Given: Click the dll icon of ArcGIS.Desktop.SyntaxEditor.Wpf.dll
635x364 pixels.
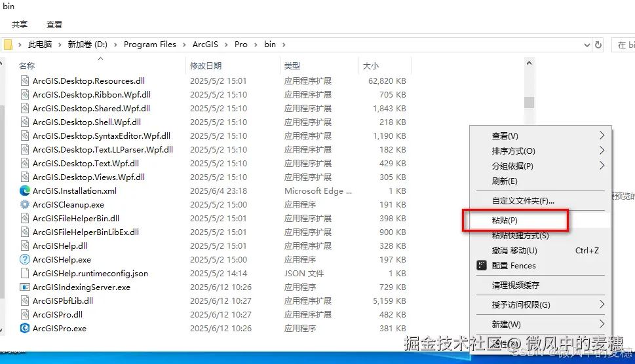Looking at the screenshot, I should click(25, 136).
